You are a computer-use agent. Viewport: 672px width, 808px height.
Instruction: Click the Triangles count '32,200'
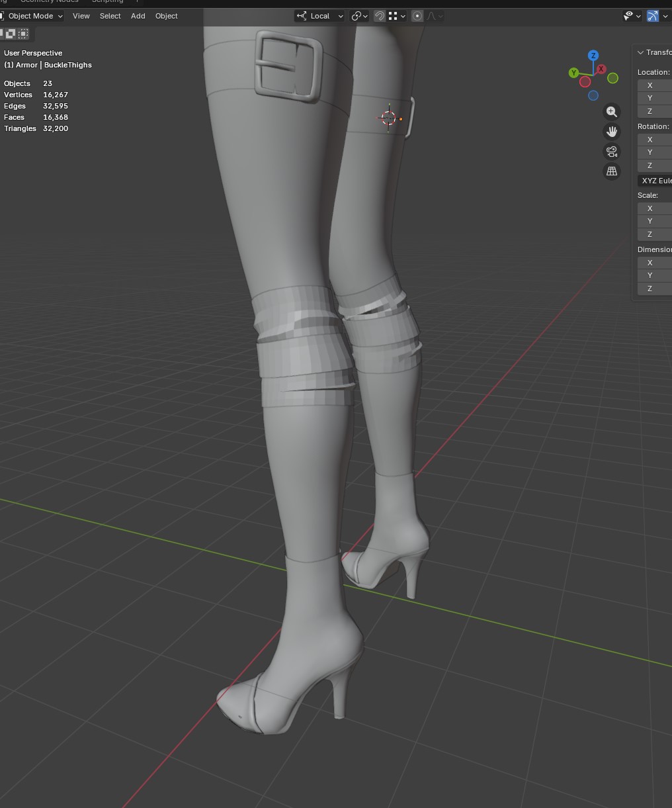[56, 128]
